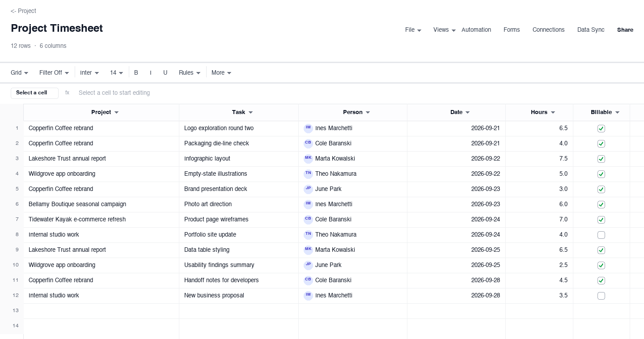Expand the More toolbar menu
Image resolution: width=644 pixels, height=339 pixels.
[x=221, y=72]
